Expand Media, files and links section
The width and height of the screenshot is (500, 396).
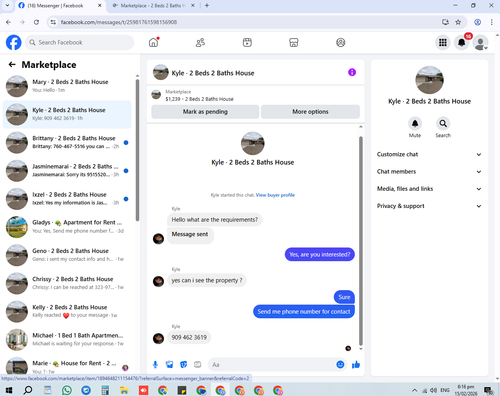point(429,189)
